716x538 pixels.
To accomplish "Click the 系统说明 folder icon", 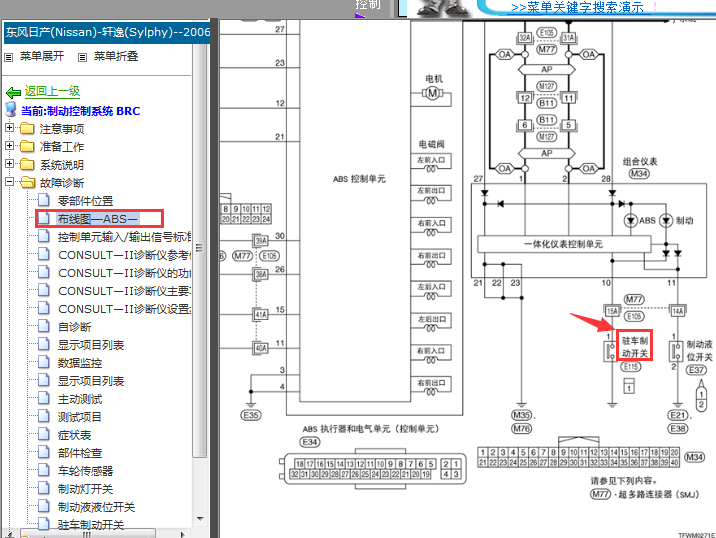I will (27, 164).
